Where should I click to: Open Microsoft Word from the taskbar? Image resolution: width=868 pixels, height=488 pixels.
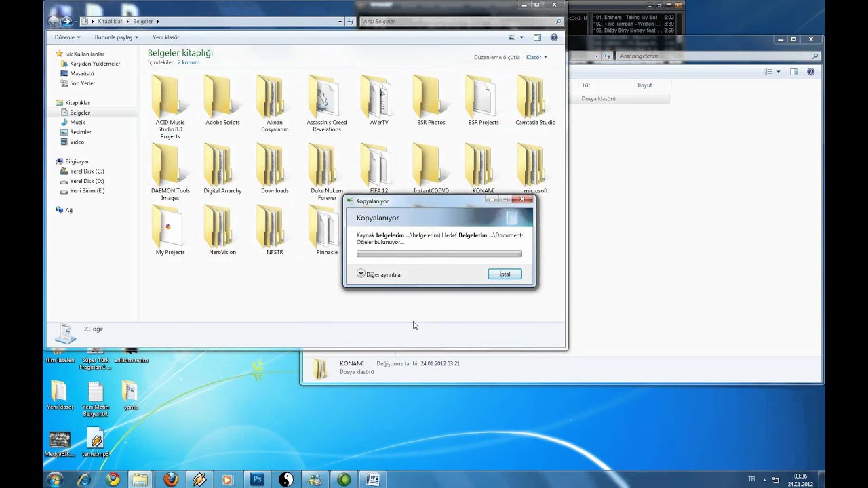pos(372,479)
